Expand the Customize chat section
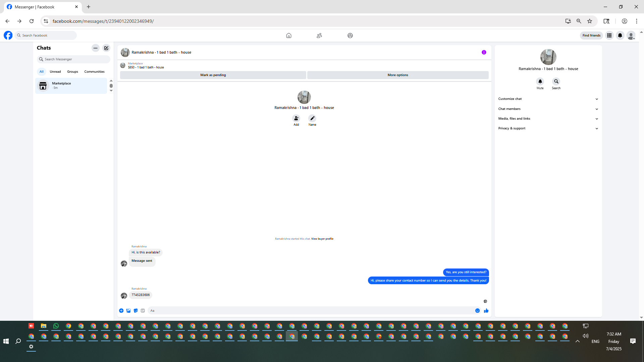 [x=548, y=99]
